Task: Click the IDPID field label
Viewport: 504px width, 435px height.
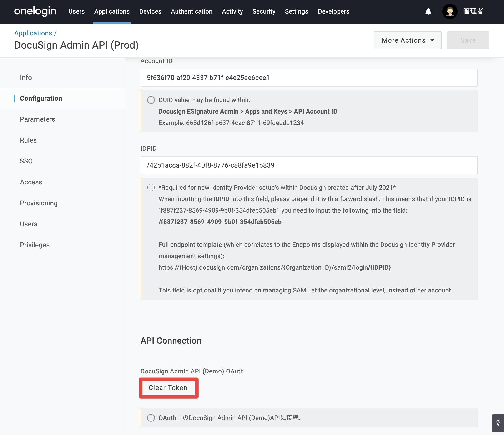Action: [148, 148]
